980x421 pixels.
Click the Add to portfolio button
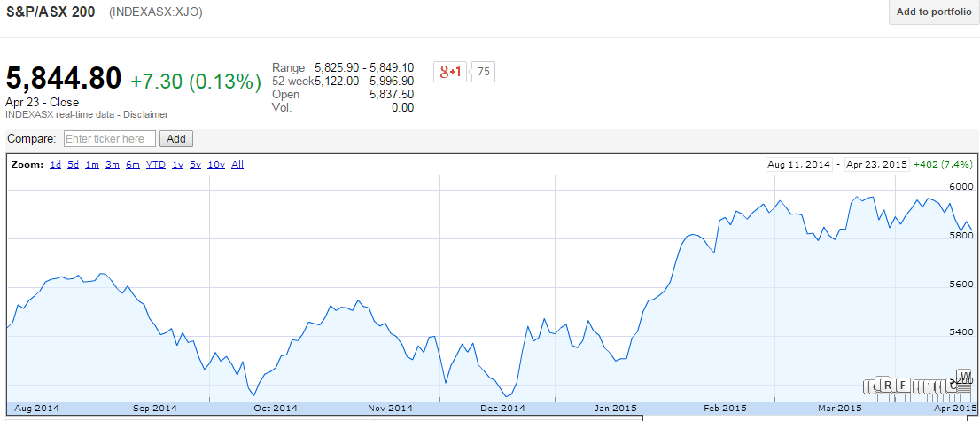(934, 12)
